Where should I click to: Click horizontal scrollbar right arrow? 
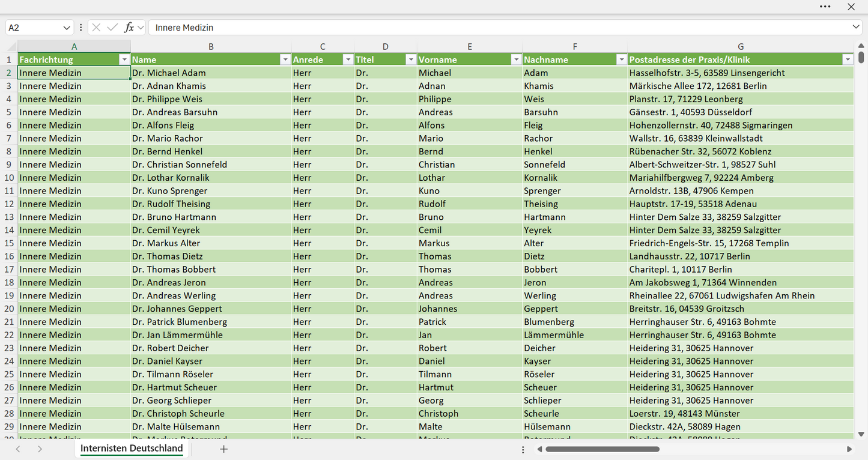(x=849, y=449)
